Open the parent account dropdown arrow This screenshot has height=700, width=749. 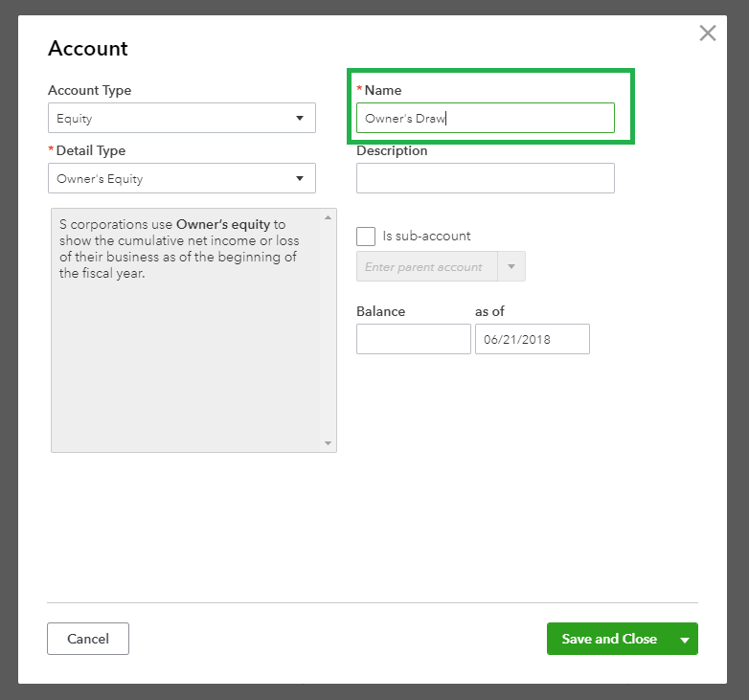point(511,267)
